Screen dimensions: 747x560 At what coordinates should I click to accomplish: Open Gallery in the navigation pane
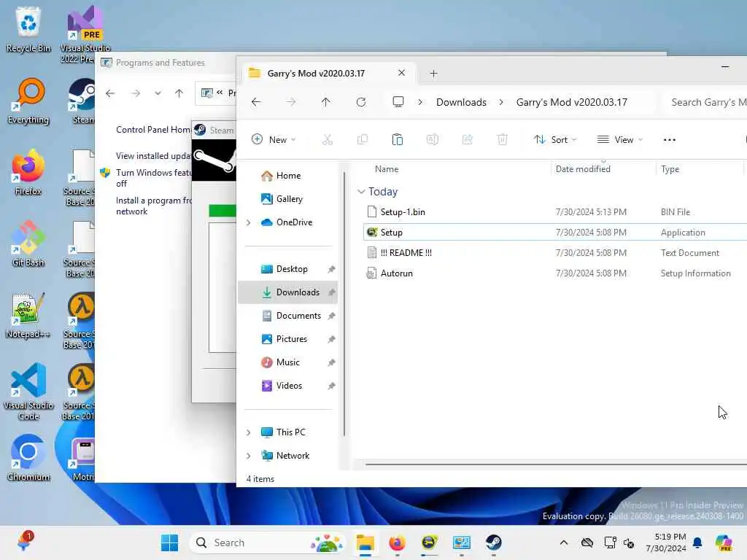pos(287,199)
